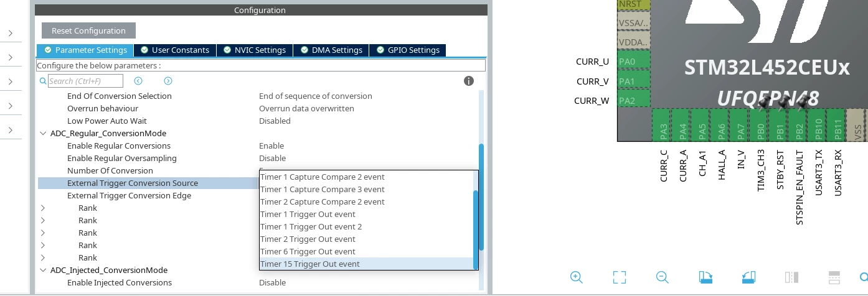This screenshot has height=296, width=868.
Task: Click the Enable Regular Oversampling parameter
Action: [122, 158]
